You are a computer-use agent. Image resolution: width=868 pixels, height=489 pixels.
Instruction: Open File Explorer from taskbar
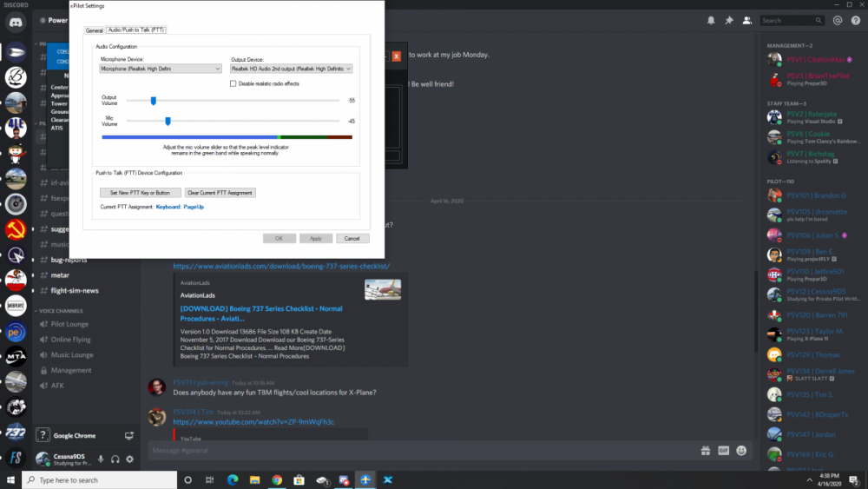[x=254, y=480]
